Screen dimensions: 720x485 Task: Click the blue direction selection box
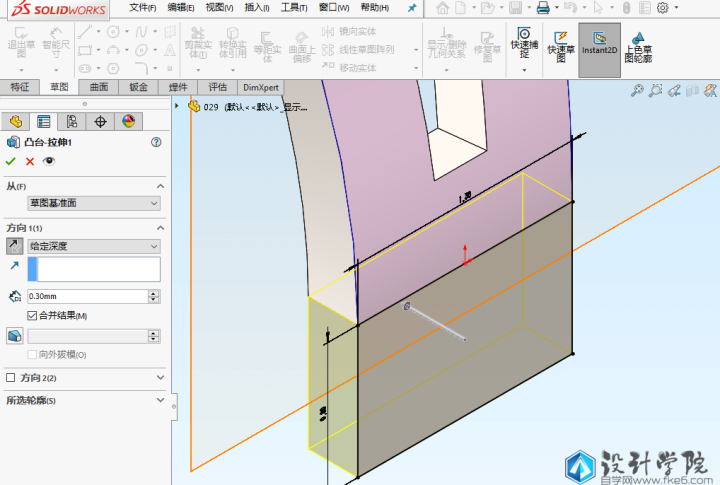[94, 269]
